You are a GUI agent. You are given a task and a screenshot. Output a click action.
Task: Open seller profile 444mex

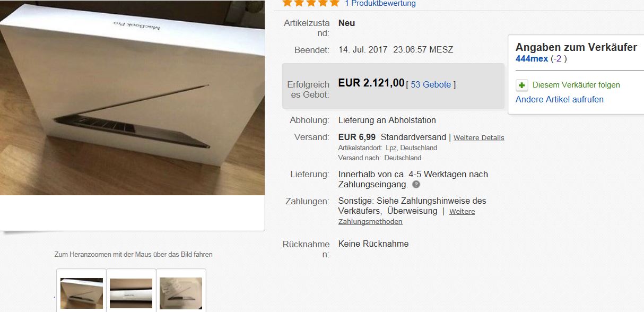pyautogui.click(x=532, y=58)
